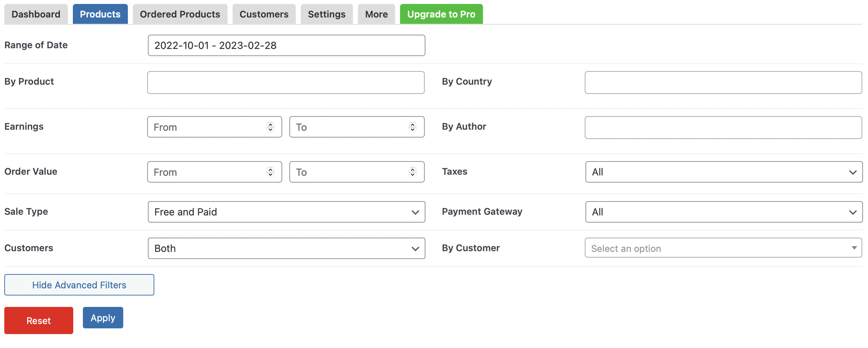Screen dimensions: 868x348
Task: Open the Taxes dropdown
Action: click(x=724, y=172)
